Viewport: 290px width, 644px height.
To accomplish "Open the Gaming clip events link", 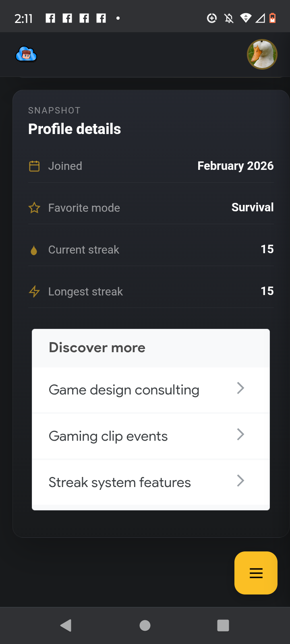I will coord(108,436).
